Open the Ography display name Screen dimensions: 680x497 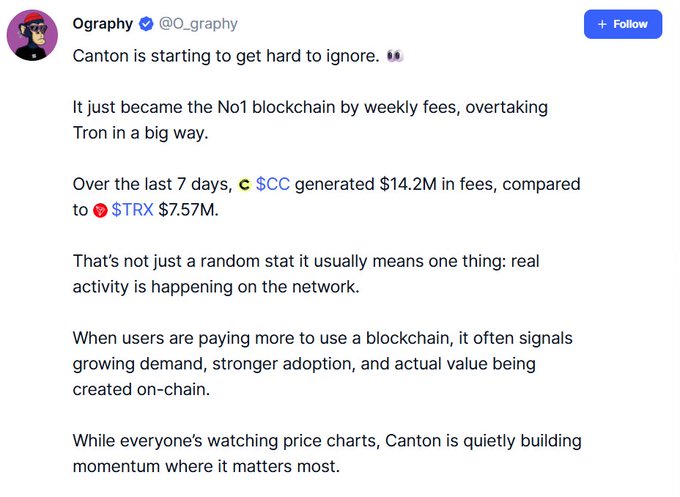pos(103,24)
